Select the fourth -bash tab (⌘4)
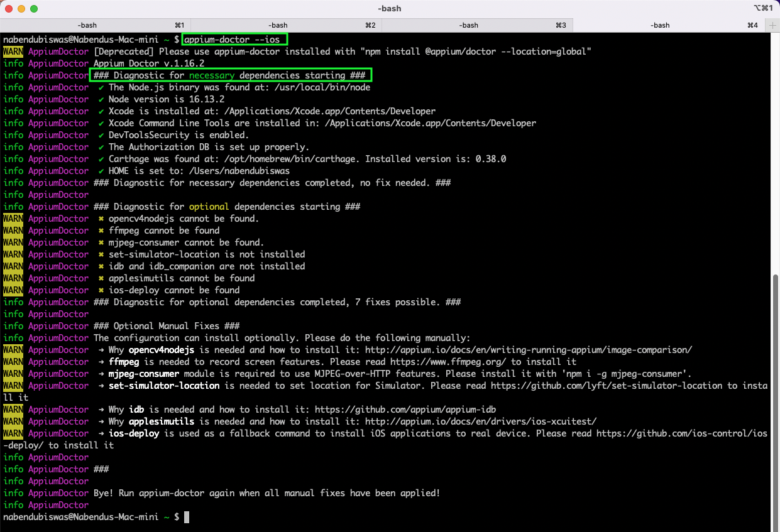 (x=669, y=25)
